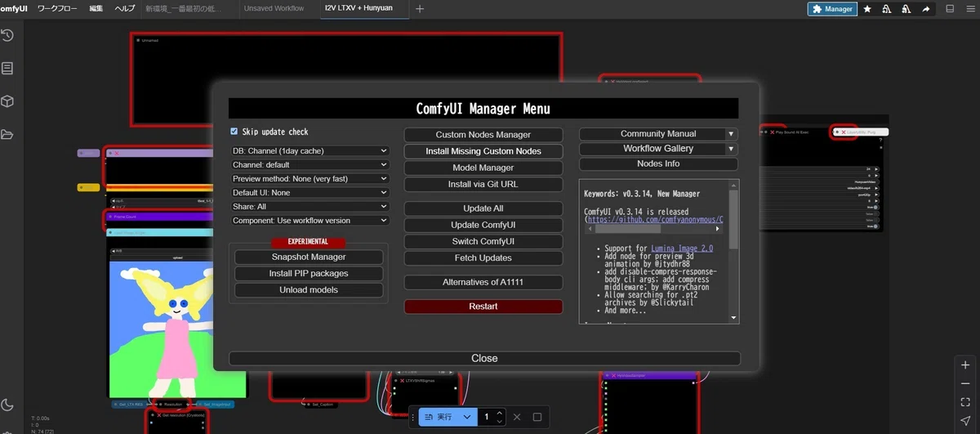Toggle the bottom panel icon

coord(950,9)
